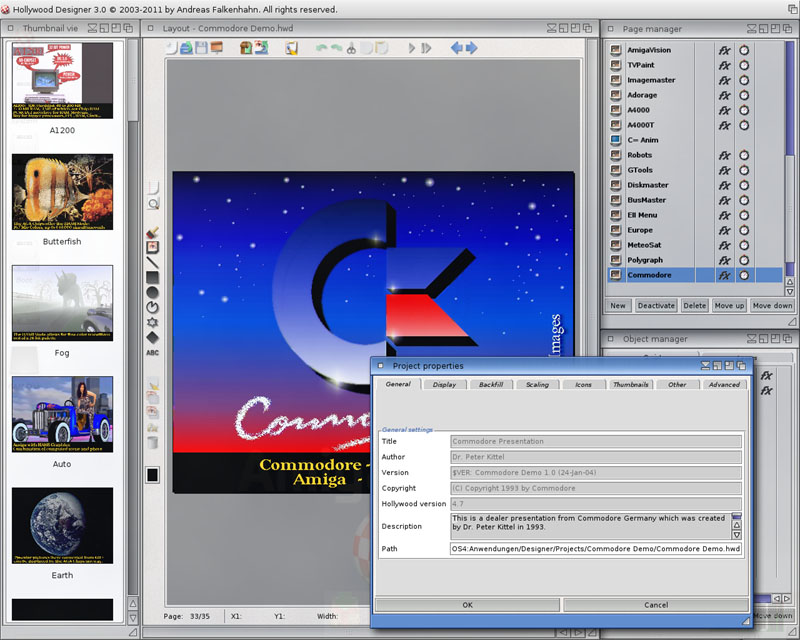The height and width of the screenshot is (640, 800).
Task: Switch to the Advanced tab
Action: pos(724,384)
